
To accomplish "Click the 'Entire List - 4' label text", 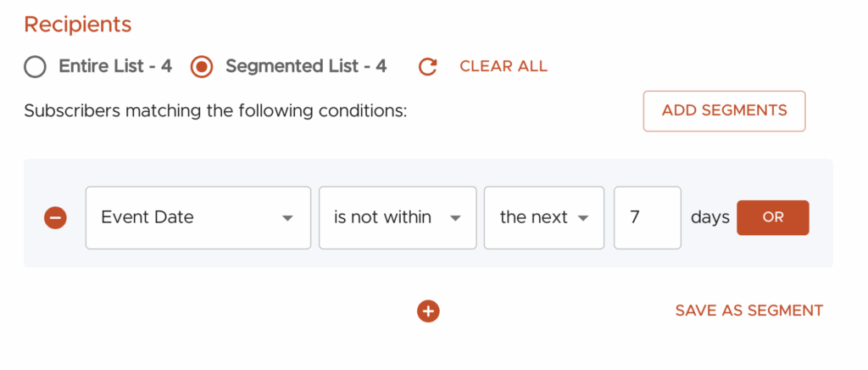I will tap(115, 66).
